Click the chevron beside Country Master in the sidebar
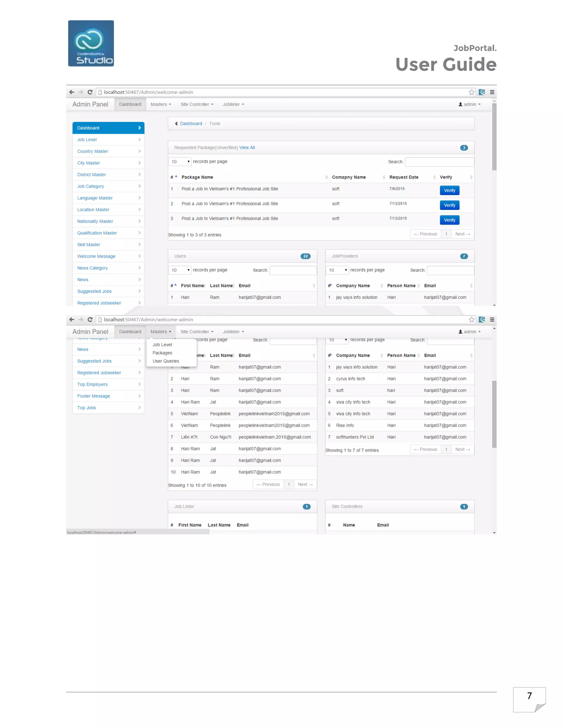Viewport: 563px width, 728px height. coord(139,151)
